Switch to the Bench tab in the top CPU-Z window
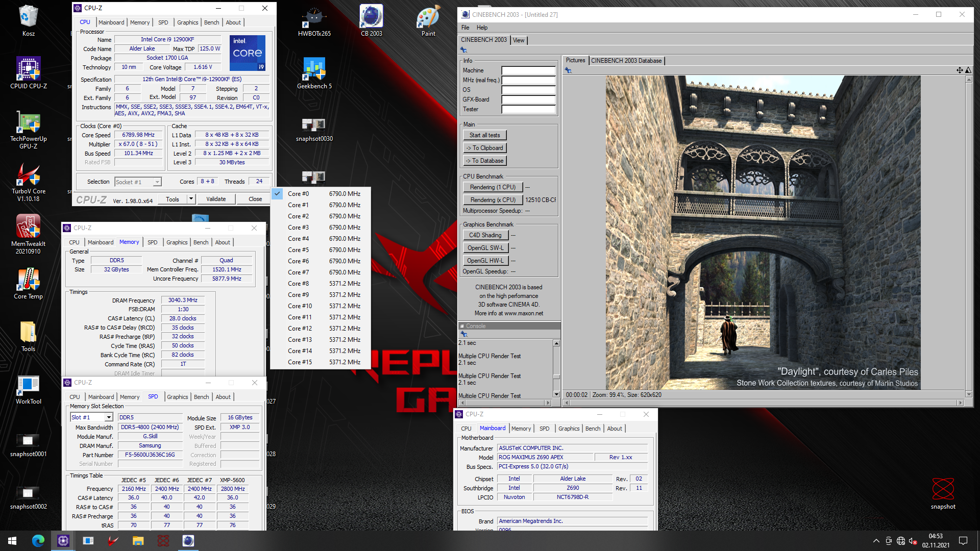 tap(211, 22)
